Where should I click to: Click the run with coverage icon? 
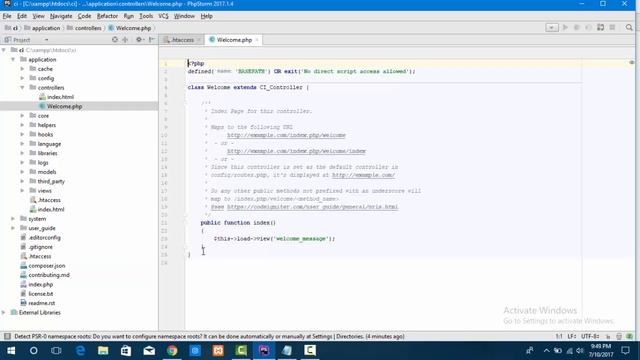coord(588,27)
